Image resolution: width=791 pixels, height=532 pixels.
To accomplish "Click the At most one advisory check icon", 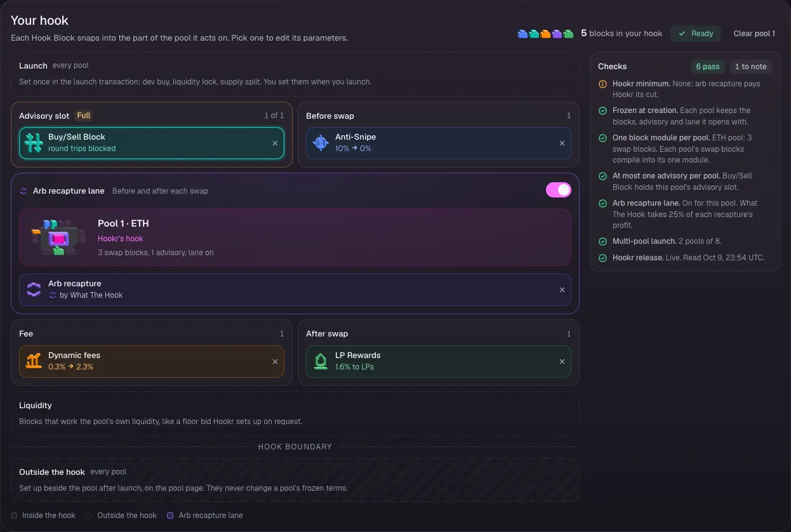I will [x=602, y=176].
